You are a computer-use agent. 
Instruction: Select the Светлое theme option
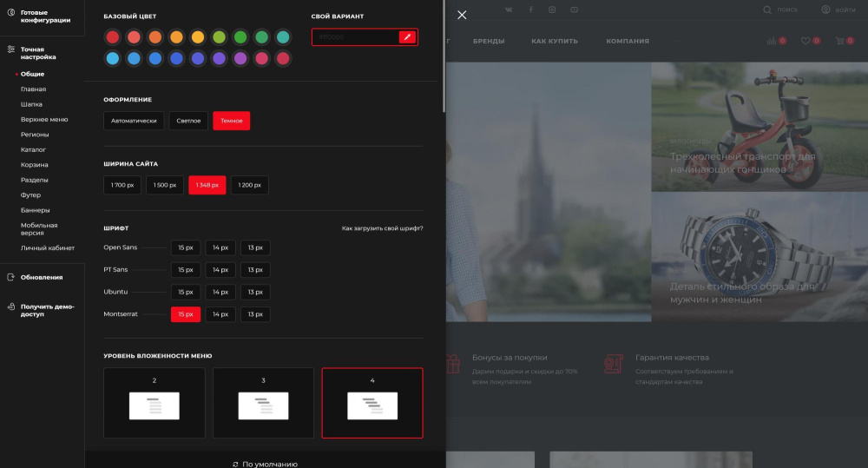(x=188, y=121)
